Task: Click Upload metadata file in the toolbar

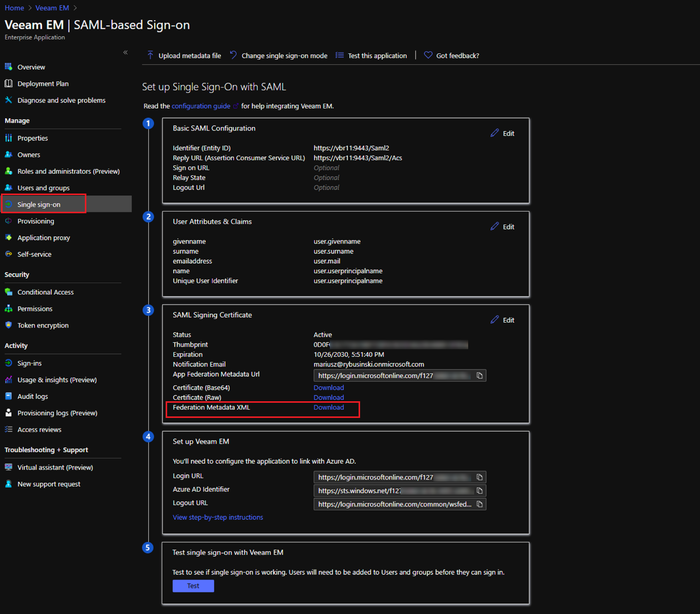Action: (184, 56)
